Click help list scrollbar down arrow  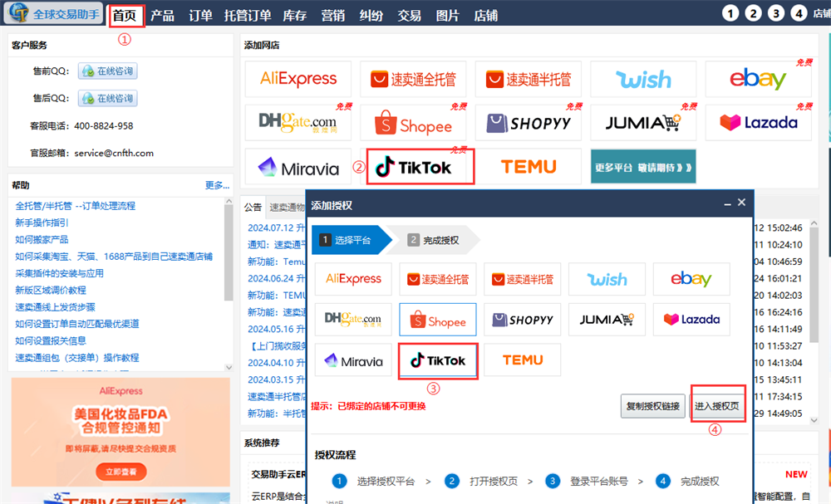(x=229, y=367)
